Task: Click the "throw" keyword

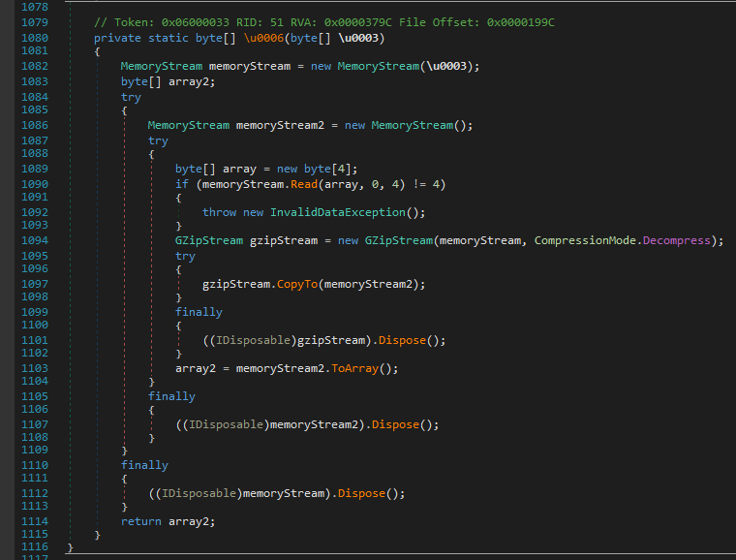Action: pyautogui.click(x=219, y=212)
